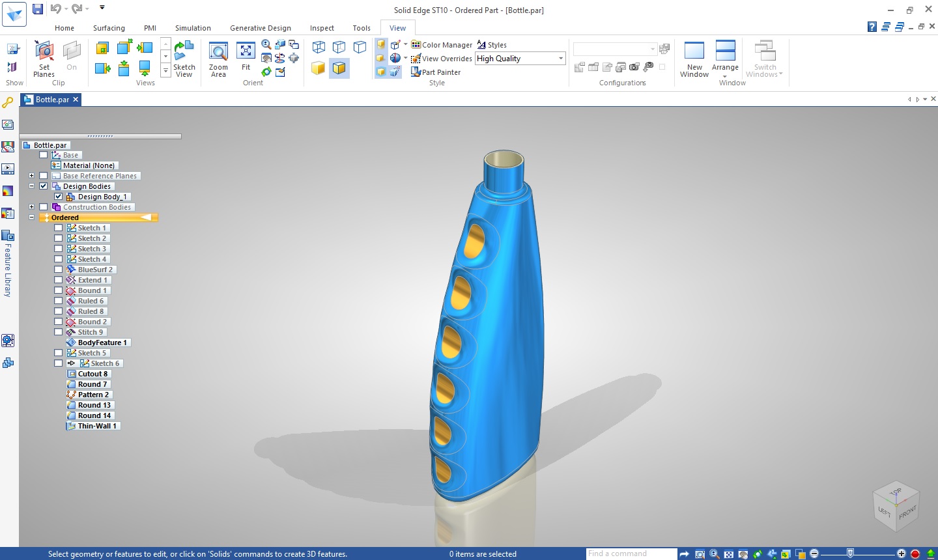Screen dimensions: 938x560
Task: Open the Configurations combo box
Action: coord(615,49)
